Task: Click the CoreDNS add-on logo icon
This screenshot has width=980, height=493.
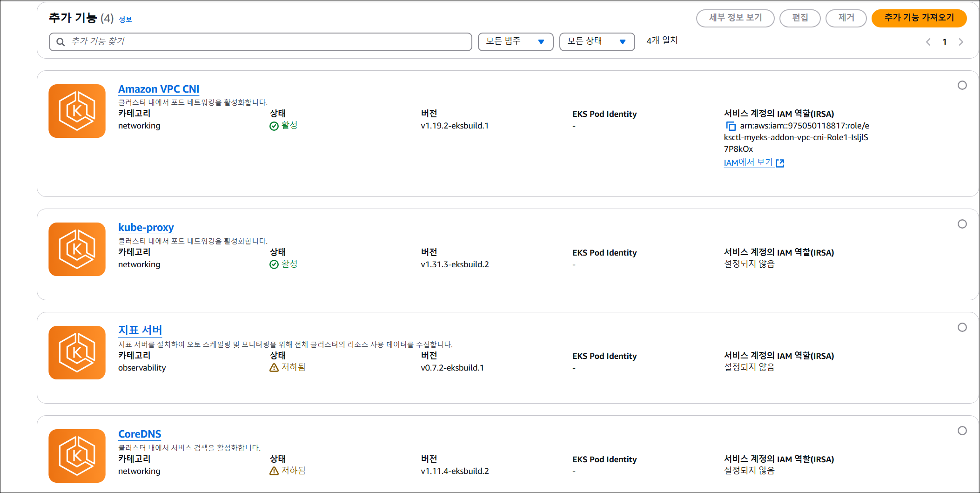Action: tap(77, 456)
